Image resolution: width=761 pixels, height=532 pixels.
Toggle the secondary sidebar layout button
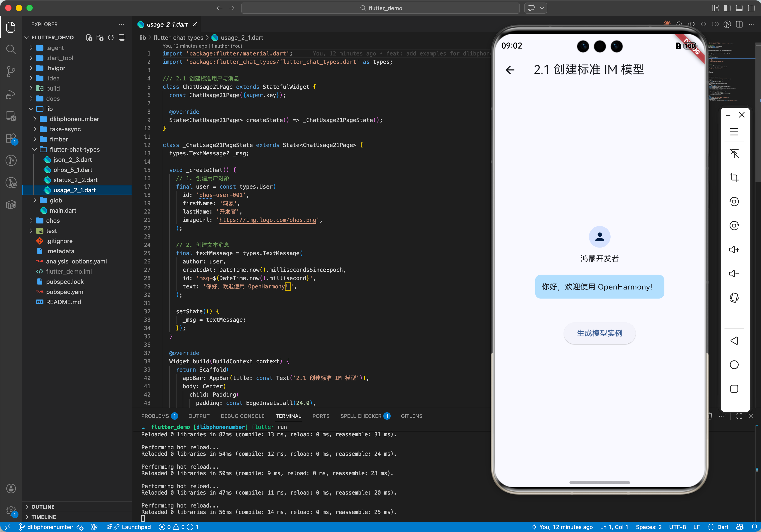tap(751, 8)
